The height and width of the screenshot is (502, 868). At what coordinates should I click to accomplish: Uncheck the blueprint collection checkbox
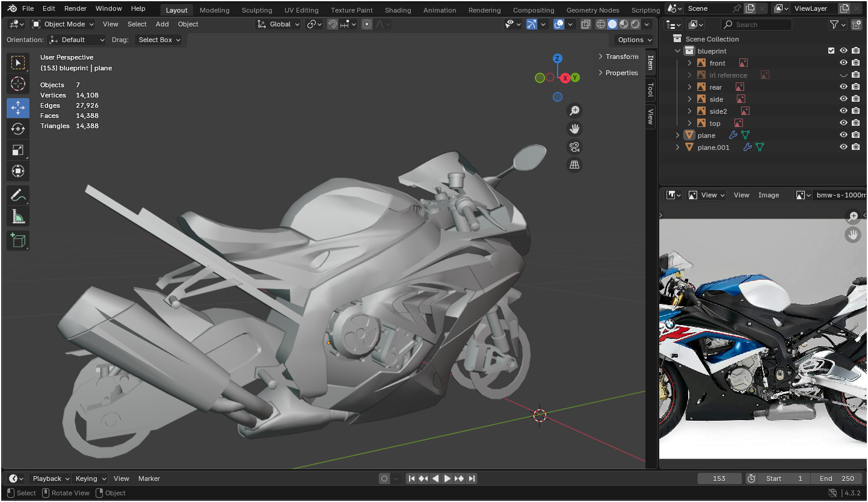coord(831,51)
